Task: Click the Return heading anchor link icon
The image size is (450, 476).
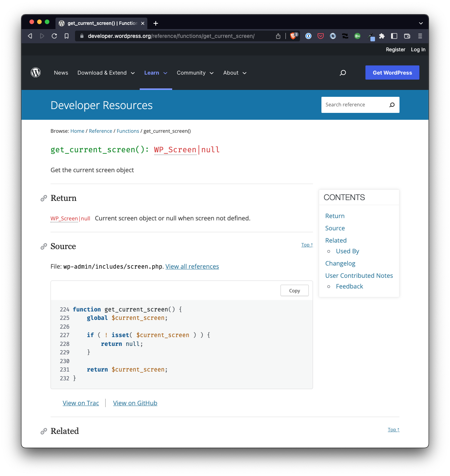Action: [44, 198]
